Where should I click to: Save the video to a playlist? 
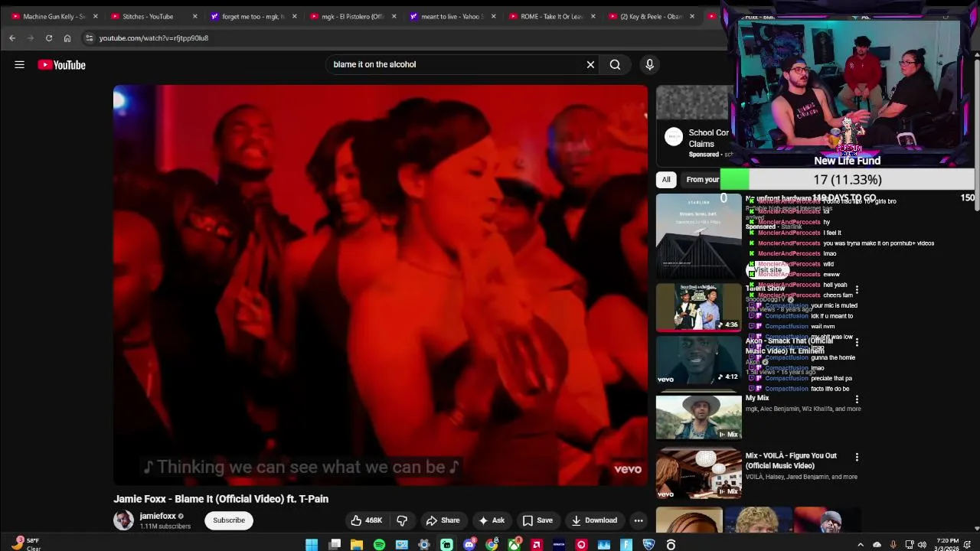point(537,520)
